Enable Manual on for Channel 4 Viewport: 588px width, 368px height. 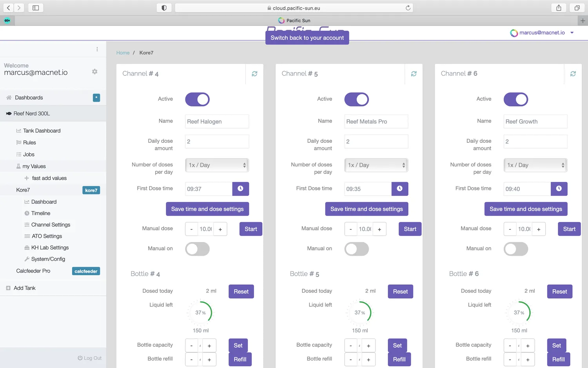[x=197, y=249]
